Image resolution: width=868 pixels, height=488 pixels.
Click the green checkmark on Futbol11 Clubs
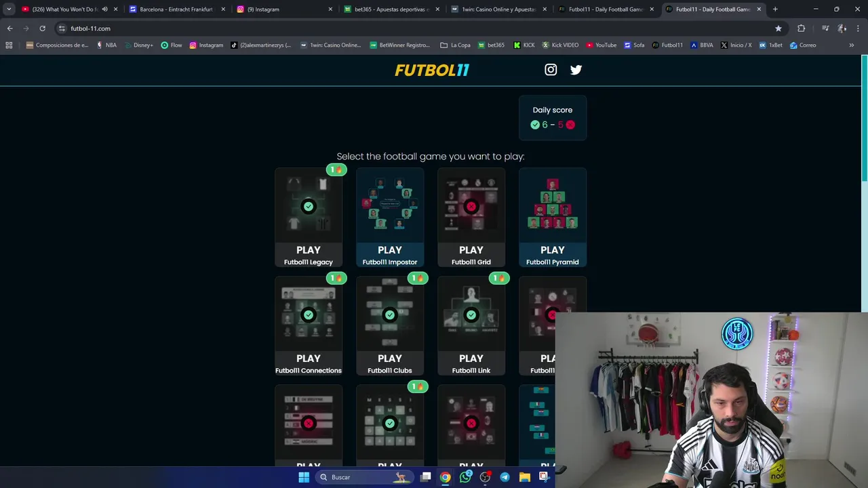tap(390, 314)
